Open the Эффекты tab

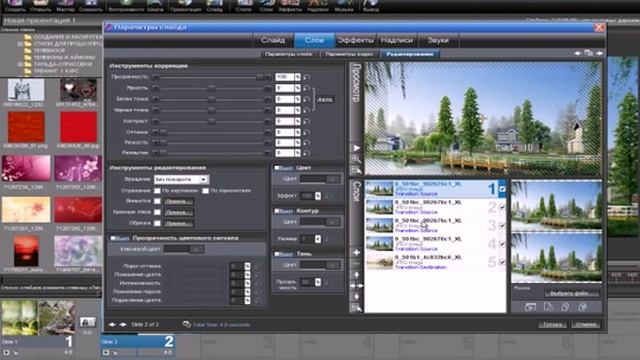click(x=356, y=40)
